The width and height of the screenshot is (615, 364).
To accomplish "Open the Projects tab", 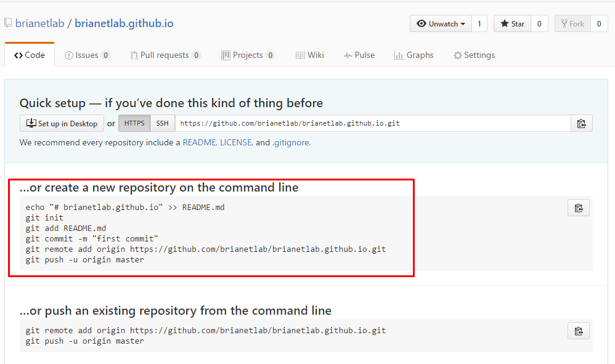I will click(248, 55).
